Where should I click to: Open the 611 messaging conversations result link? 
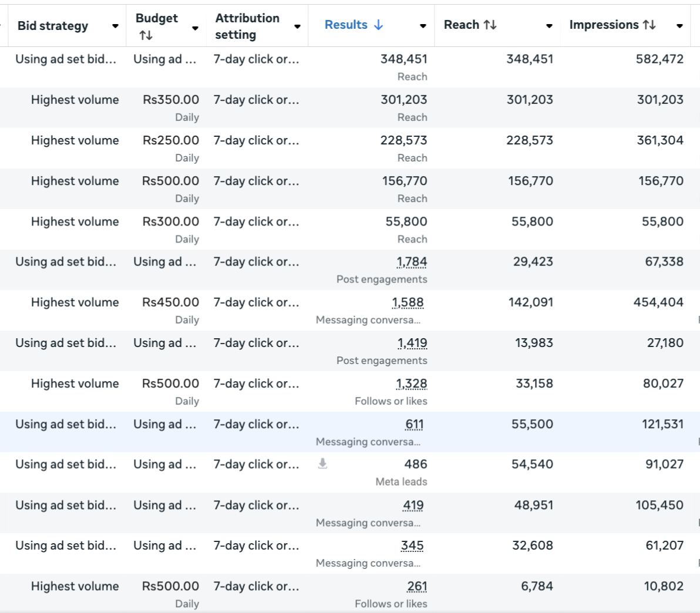point(414,424)
